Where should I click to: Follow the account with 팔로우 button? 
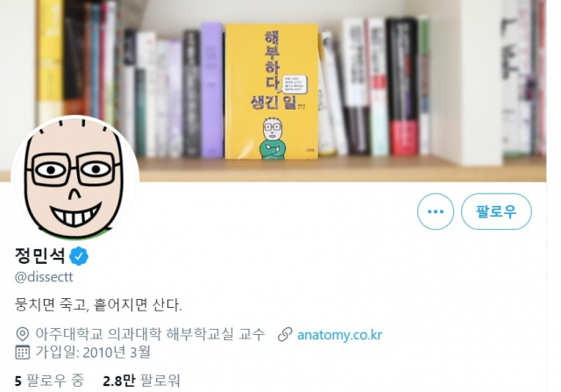coord(496,211)
